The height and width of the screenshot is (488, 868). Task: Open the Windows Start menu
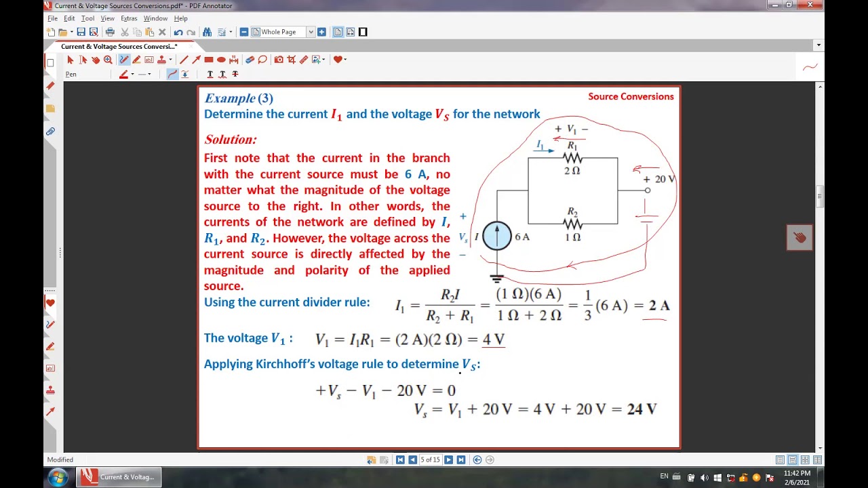(x=57, y=477)
